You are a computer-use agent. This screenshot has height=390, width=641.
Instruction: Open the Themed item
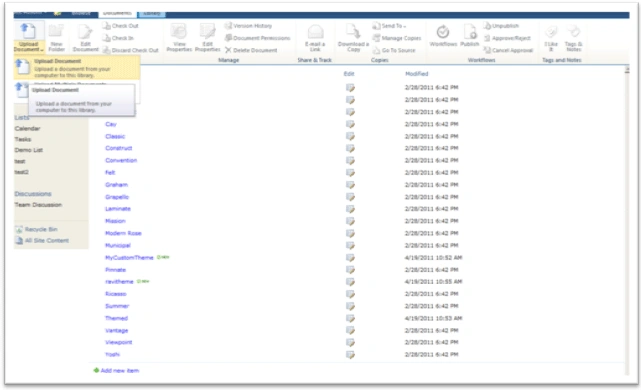[x=117, y=319]
